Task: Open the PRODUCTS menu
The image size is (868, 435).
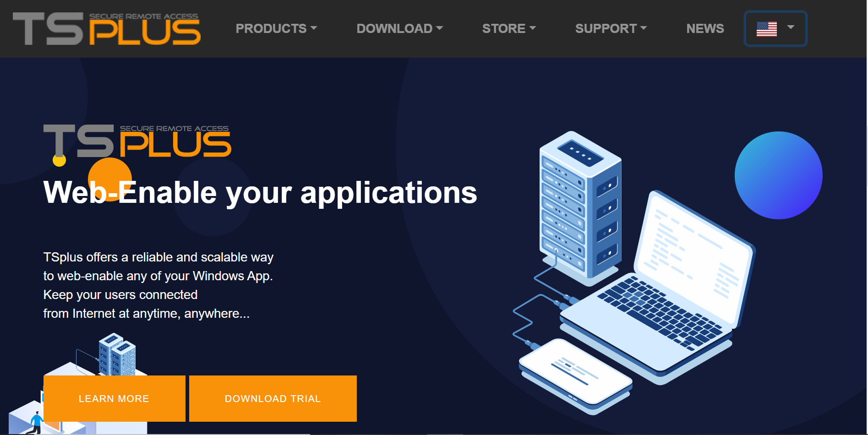Action: click(276, 28)
